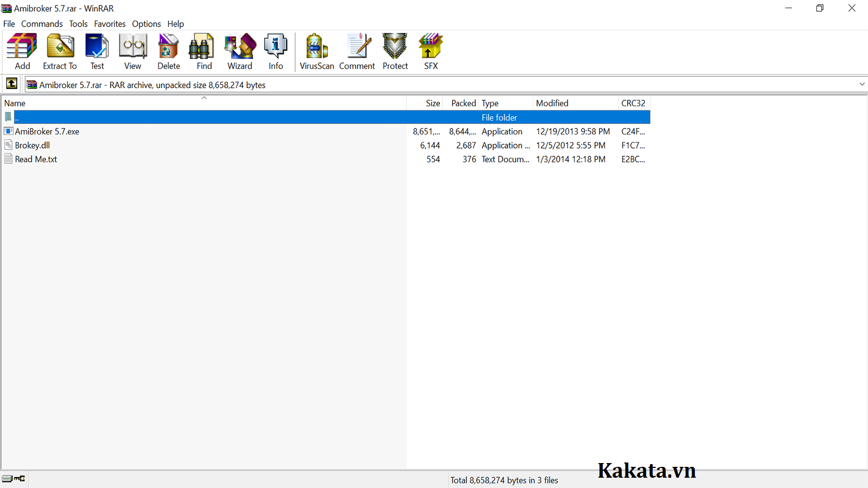
Task: Open the Help menu
Action: coord(176,24)
